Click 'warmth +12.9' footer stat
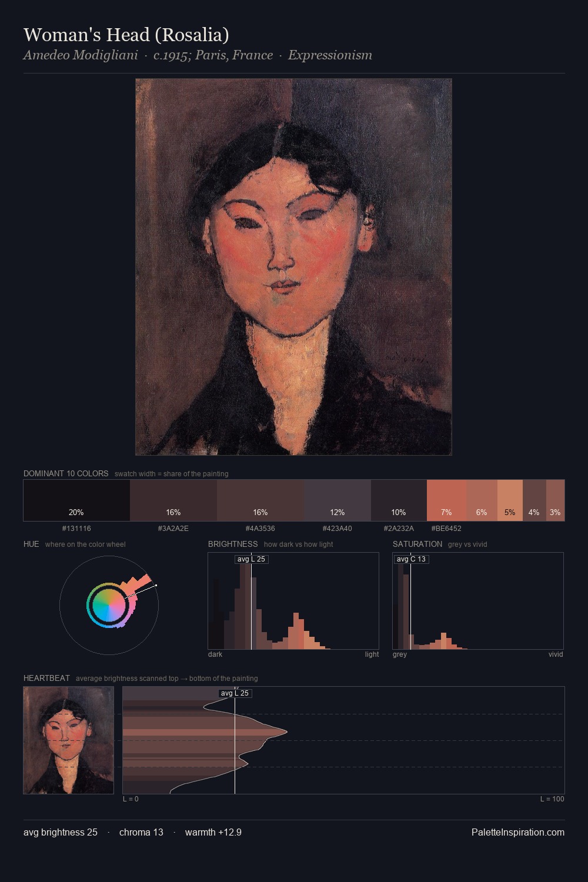The width and height of the screenshot is (588, 882). pos(213,833)
